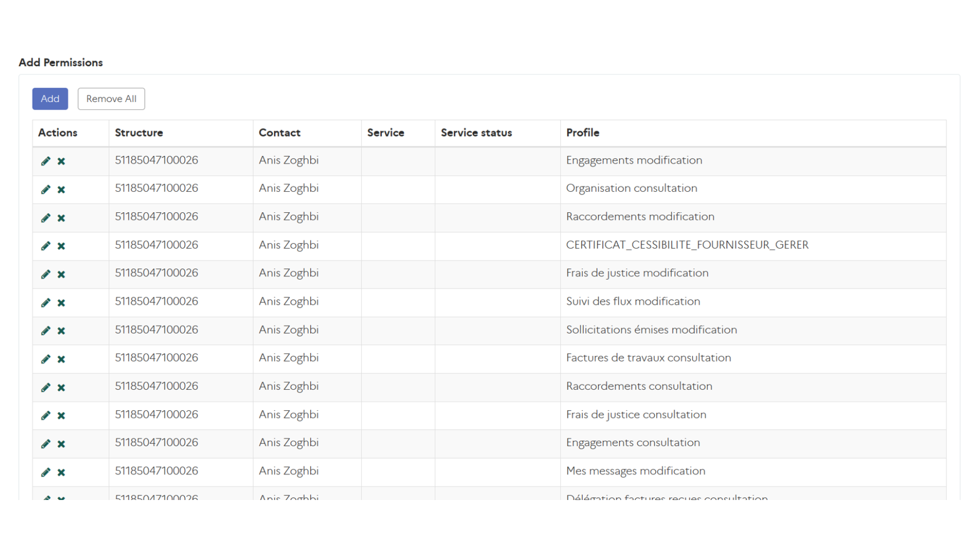Edit the Raccordements consultation permission
Screen dimensions: 980x551
click(45, 387)
